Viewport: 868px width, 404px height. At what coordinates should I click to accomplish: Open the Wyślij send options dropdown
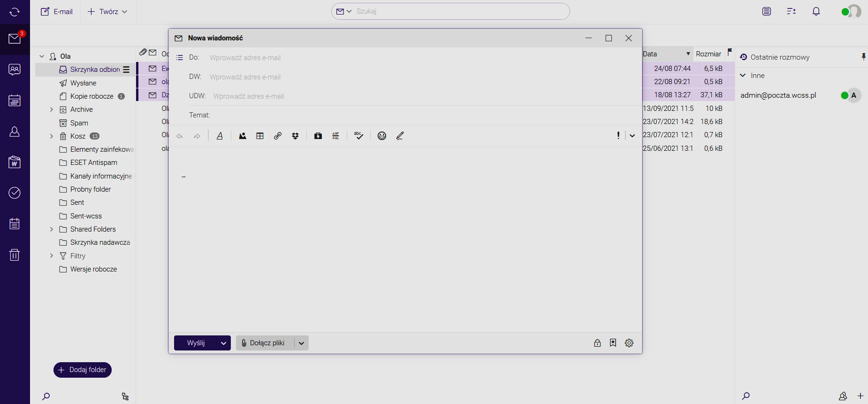224,343
